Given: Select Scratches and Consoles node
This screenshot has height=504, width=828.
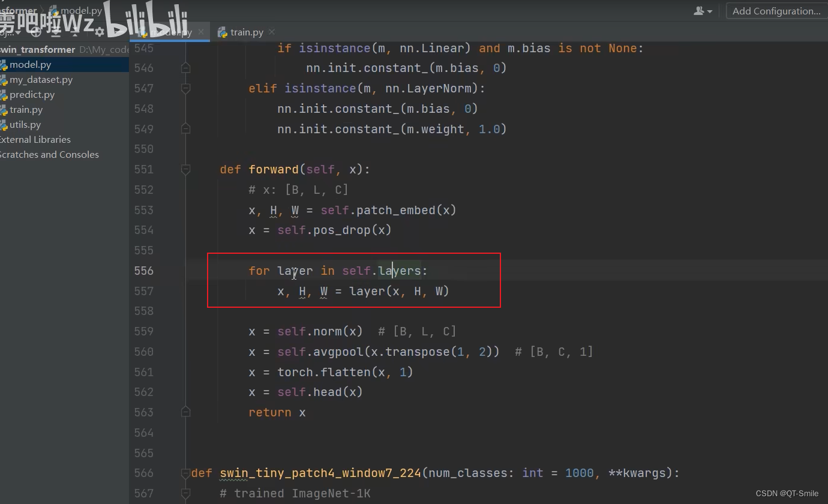Looking at the screenshot, I should [x=64, y=154].
